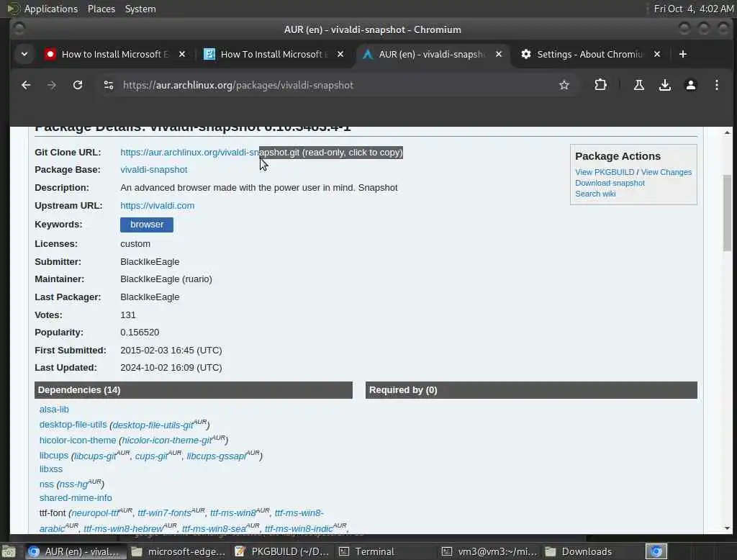Open the alsa-lib dependency link
Viewport: 737px width, 560px height.
coord(54,410)
